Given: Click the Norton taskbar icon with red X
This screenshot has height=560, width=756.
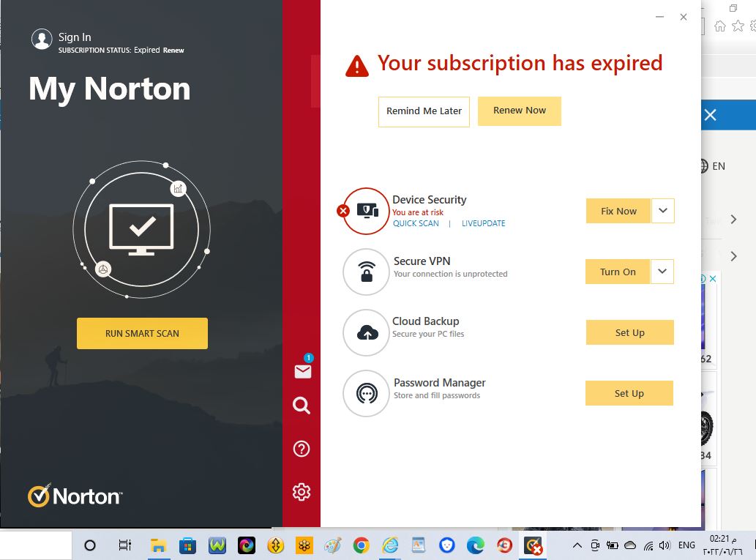Looking at the screenshot, I should [534, 546].
